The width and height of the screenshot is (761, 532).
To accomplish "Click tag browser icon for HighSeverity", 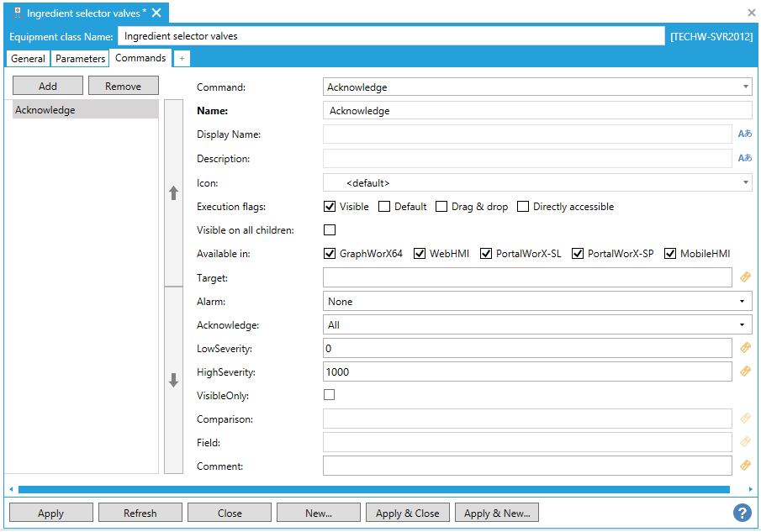I will point(744,371).
